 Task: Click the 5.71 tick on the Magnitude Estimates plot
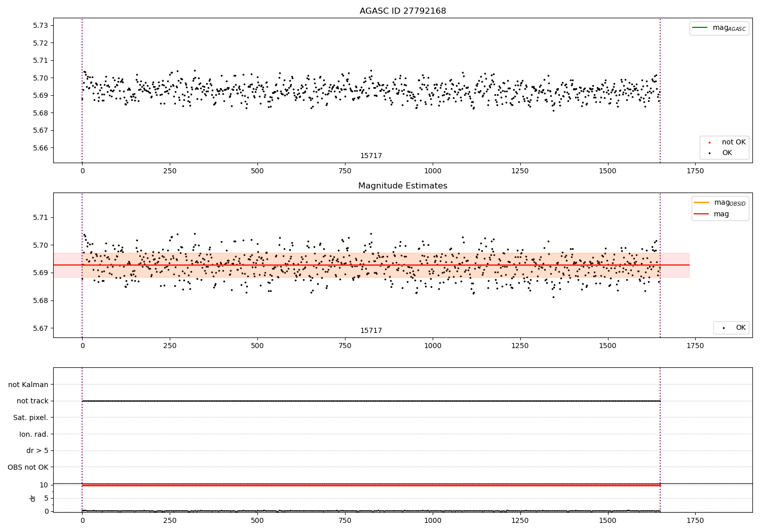40,217
